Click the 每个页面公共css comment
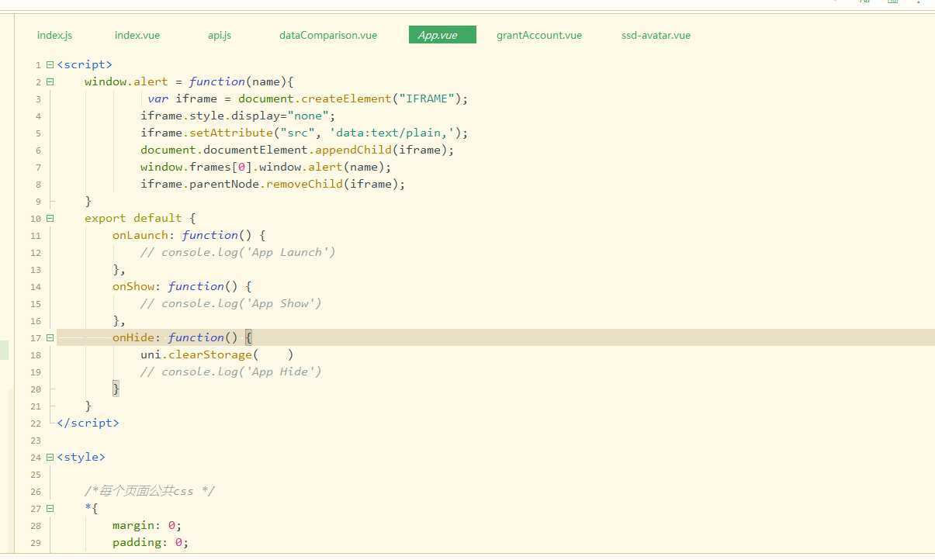935x560 pixels. [150, 491]
